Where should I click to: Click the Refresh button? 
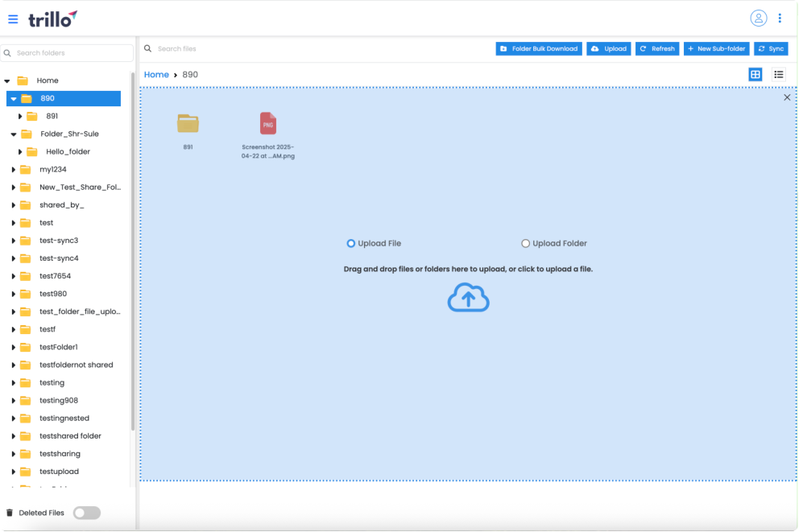[656, 48]
